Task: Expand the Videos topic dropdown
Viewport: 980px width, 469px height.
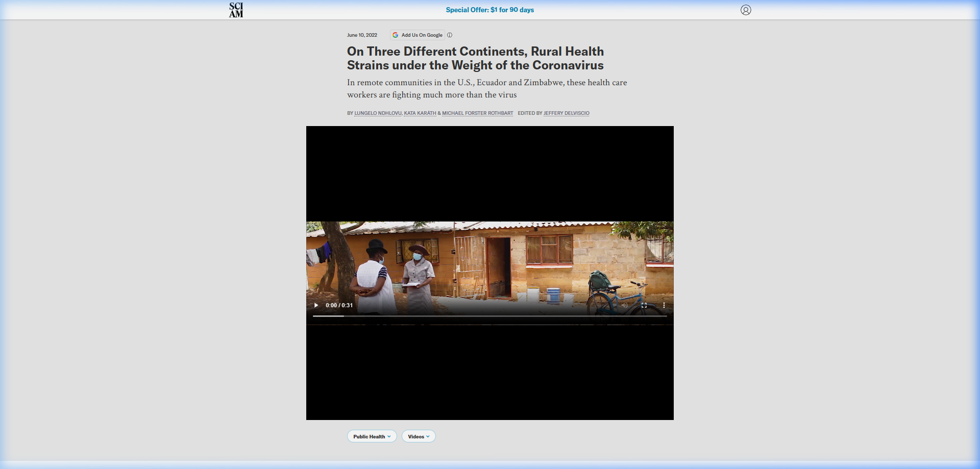Action: 419,436
